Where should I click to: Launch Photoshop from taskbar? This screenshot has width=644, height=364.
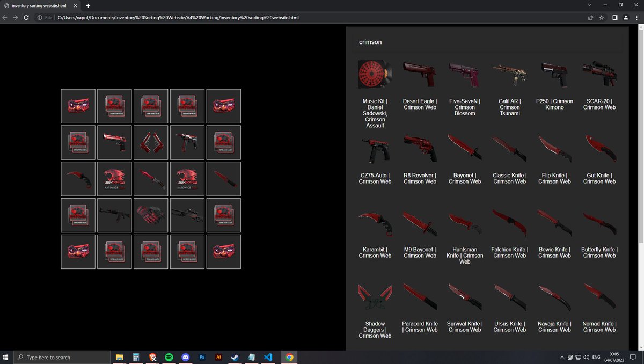click(x=202, y=357)
